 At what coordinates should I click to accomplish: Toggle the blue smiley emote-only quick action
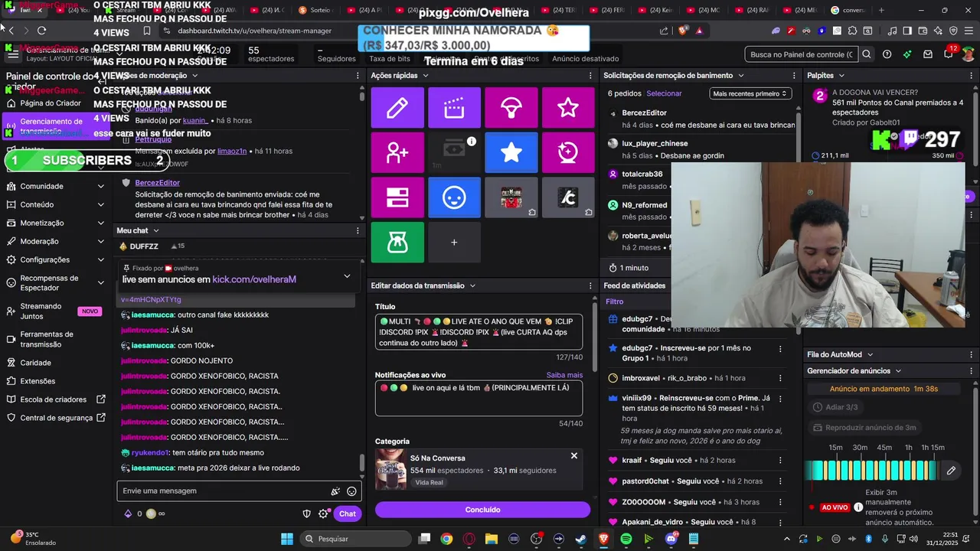click(x=454, y=197)
